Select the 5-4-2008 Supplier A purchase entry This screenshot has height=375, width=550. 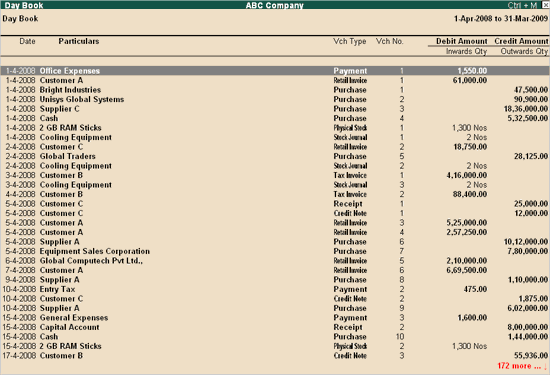[x=275, y=241]
